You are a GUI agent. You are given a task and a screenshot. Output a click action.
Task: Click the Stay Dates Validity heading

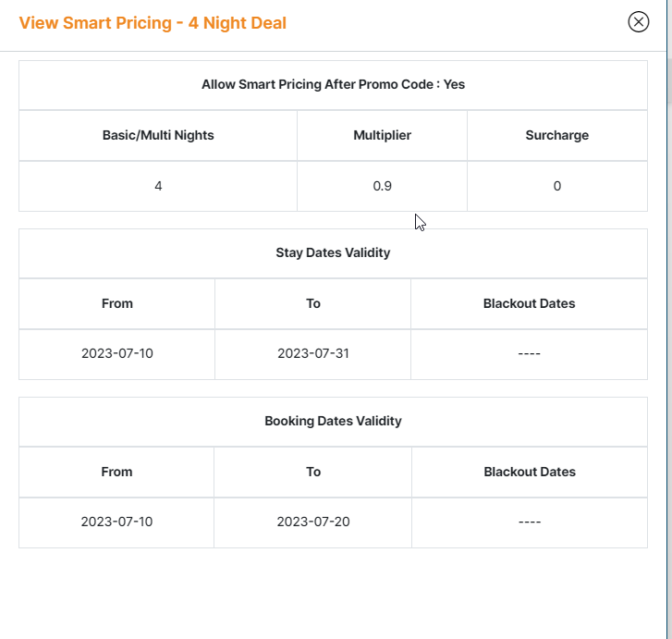pos(333,253)
